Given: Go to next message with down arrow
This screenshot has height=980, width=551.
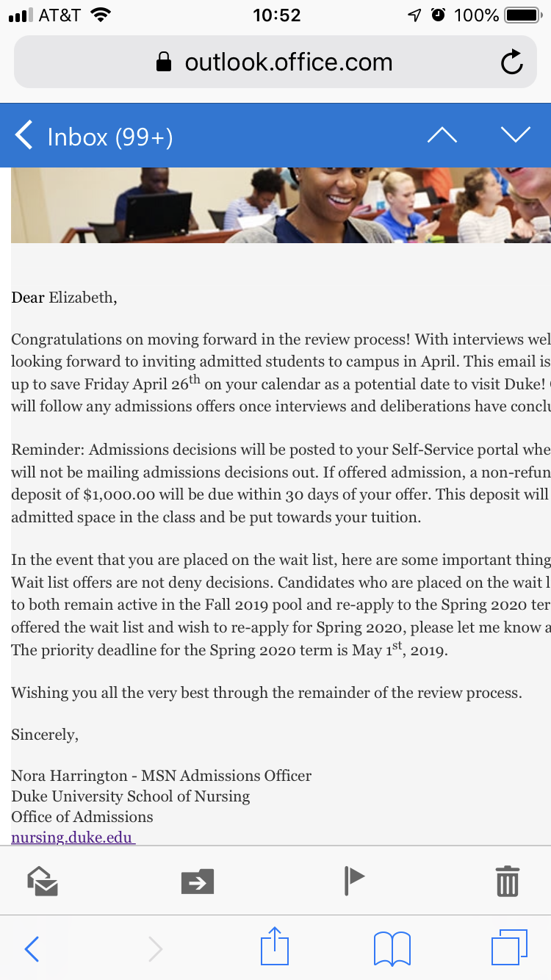Looking at the screenshot, I should [515, 135].
